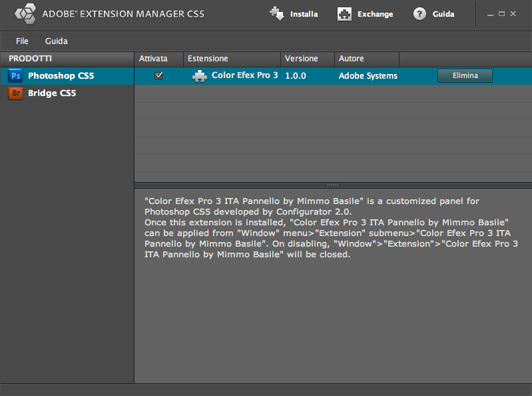Click the Guida question mark icon
Image resolution: width=532 pixels, height=396 pixels.
[x=419, y=14]
